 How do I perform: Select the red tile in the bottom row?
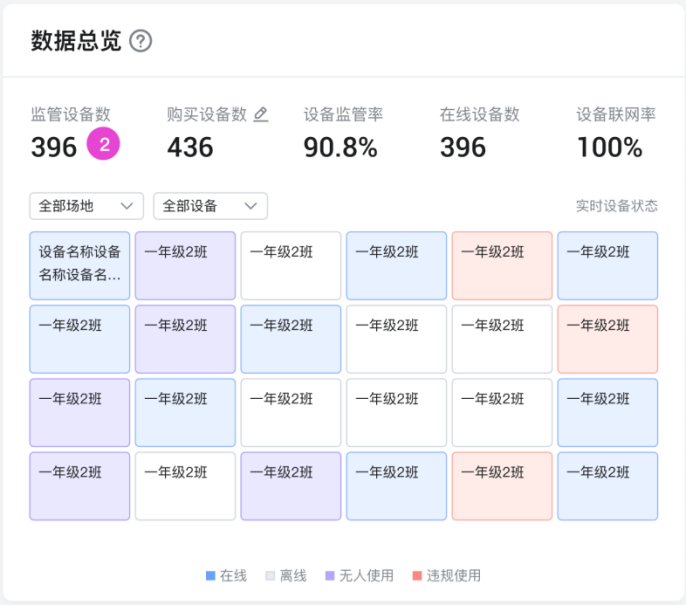[502, 486]
